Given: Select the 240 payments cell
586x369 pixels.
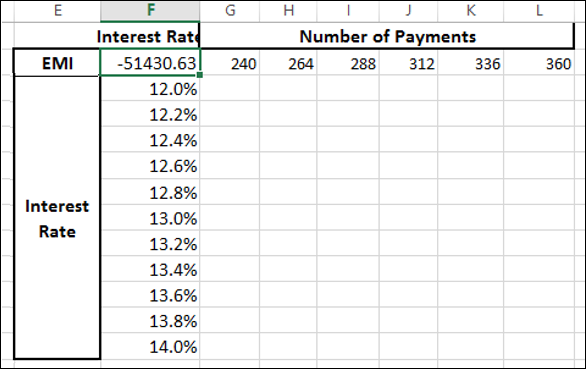Looking at the screenshot, I should click(230, 63).
